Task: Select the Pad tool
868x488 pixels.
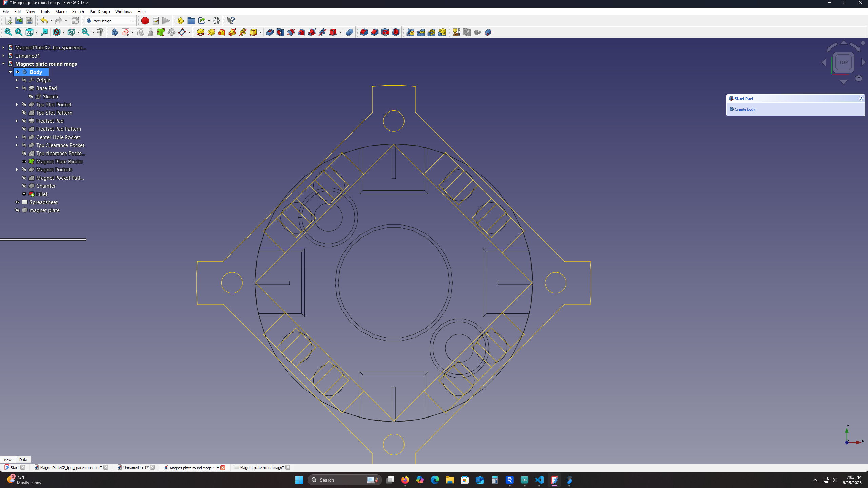Action: pyautogui.click(x=201, y=32)
